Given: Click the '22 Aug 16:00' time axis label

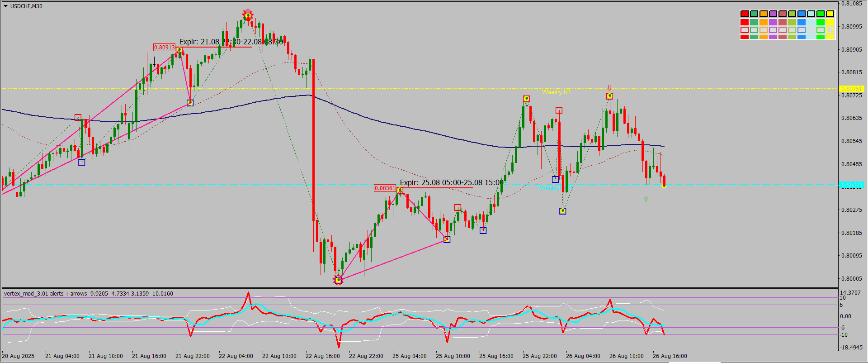Looking at the screenshot, I should (323, 356).
